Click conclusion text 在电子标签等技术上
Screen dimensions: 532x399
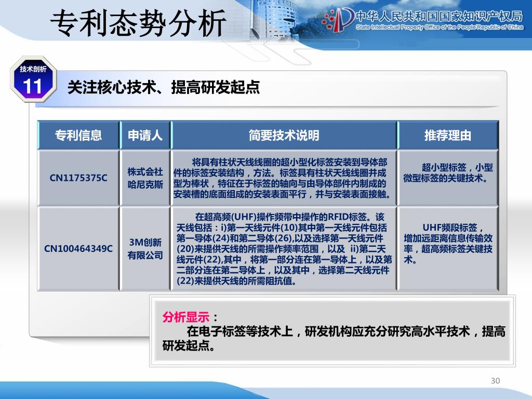click(334, 338)
